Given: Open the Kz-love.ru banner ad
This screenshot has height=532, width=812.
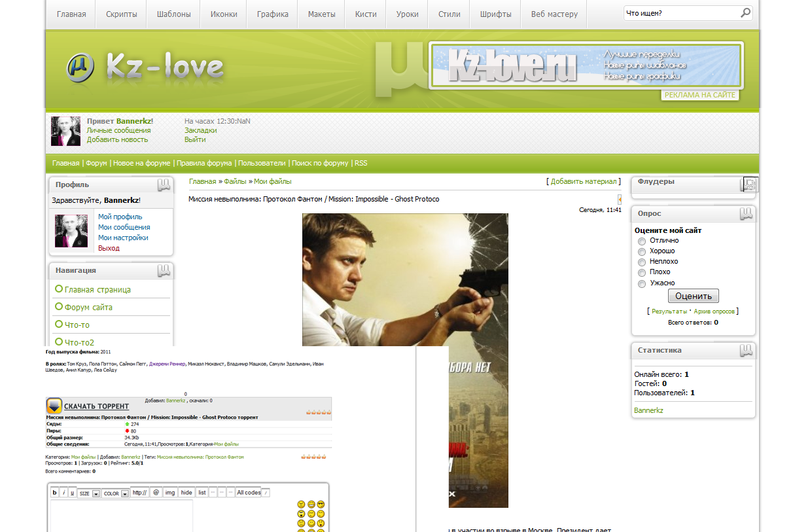Looking at the screenshot, I should click(586, 65).
